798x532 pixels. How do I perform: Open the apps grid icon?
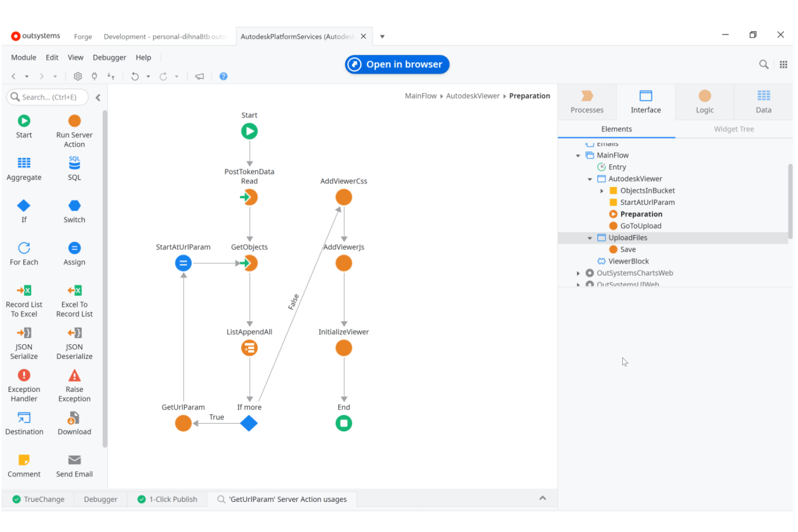(x=783, y=64)
